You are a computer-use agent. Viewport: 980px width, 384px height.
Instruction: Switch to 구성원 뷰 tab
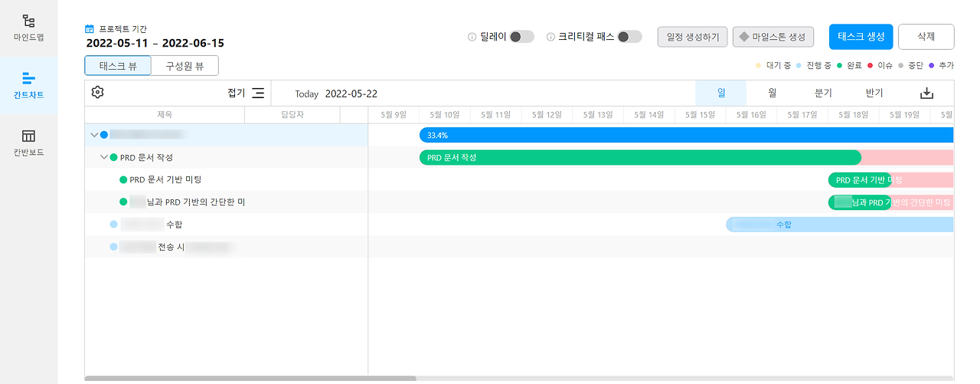(x=185, y=66)
